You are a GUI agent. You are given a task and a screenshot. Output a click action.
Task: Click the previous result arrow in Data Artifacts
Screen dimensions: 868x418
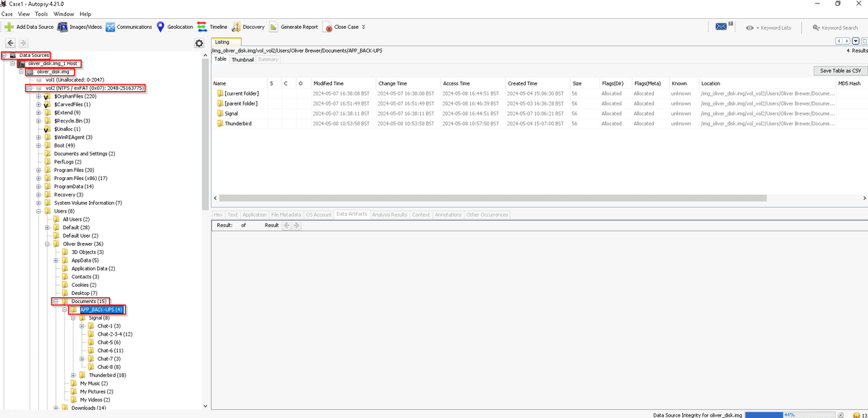[286, 226]
